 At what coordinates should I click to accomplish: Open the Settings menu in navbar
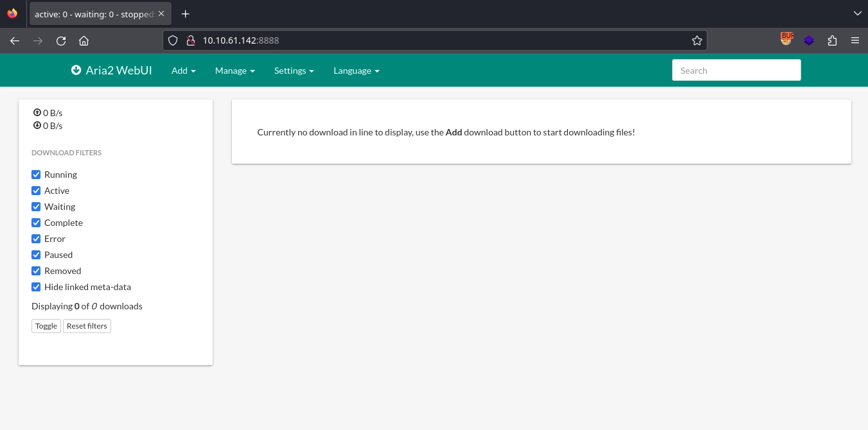click(294, 71)
